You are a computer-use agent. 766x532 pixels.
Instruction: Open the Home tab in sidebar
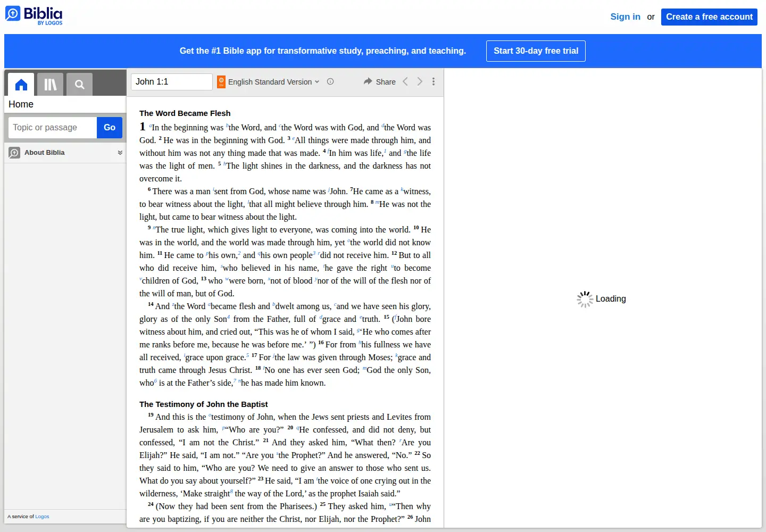21,85
